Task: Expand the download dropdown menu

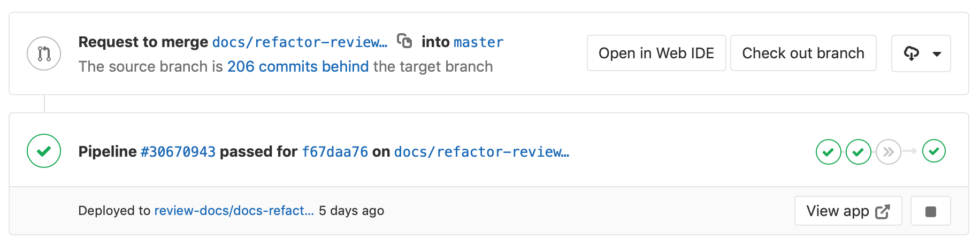Action: point(921,53)
